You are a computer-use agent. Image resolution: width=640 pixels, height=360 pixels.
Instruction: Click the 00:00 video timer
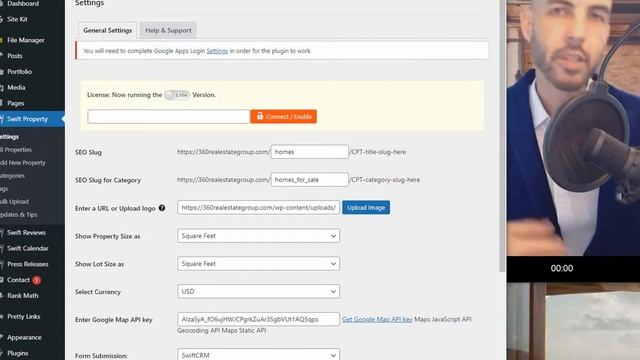click(x=562, y=268)
